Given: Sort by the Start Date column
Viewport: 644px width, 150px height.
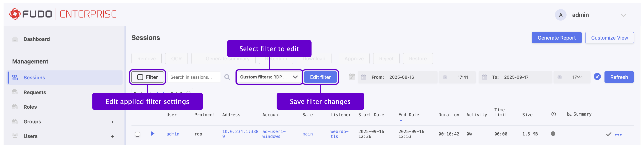Looking at the screenshot, I should point(371,115).
